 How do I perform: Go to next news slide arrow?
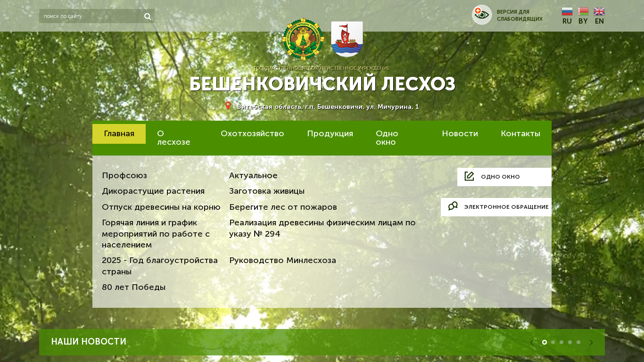pyautogui.click(x=591, y=342)
